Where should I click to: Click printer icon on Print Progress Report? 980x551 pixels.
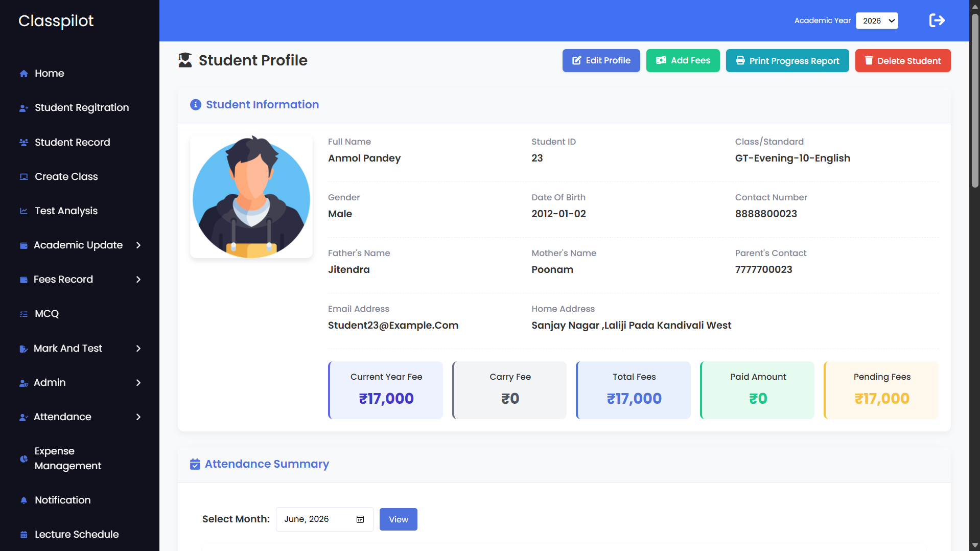(x=740, y=60)
